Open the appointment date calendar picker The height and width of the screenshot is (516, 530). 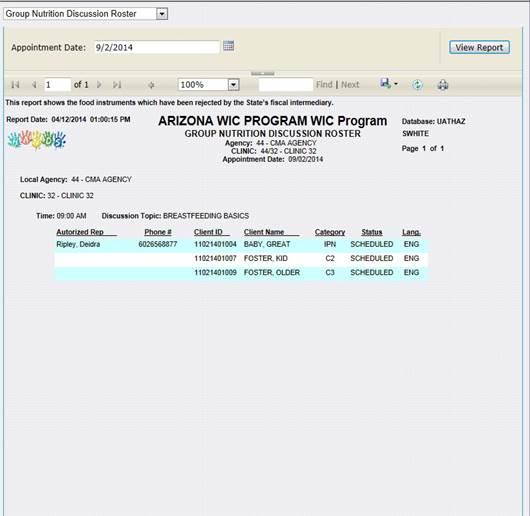pos(228,46)
